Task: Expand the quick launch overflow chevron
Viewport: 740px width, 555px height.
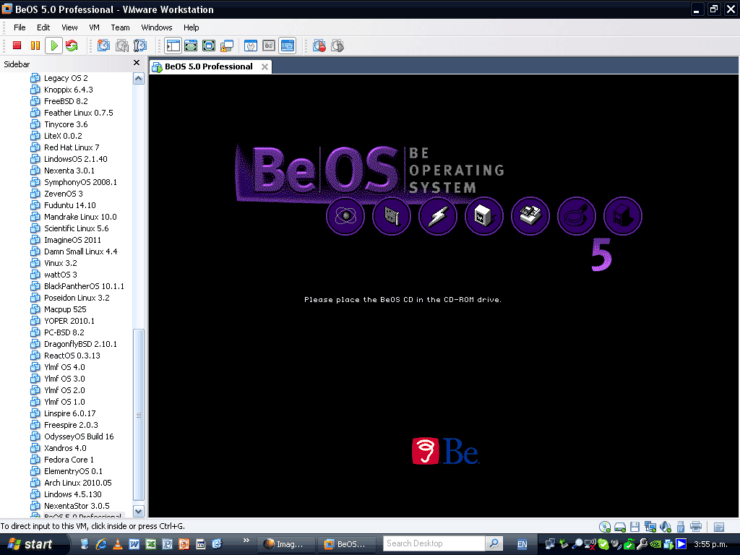Action: tap(246, 540)
